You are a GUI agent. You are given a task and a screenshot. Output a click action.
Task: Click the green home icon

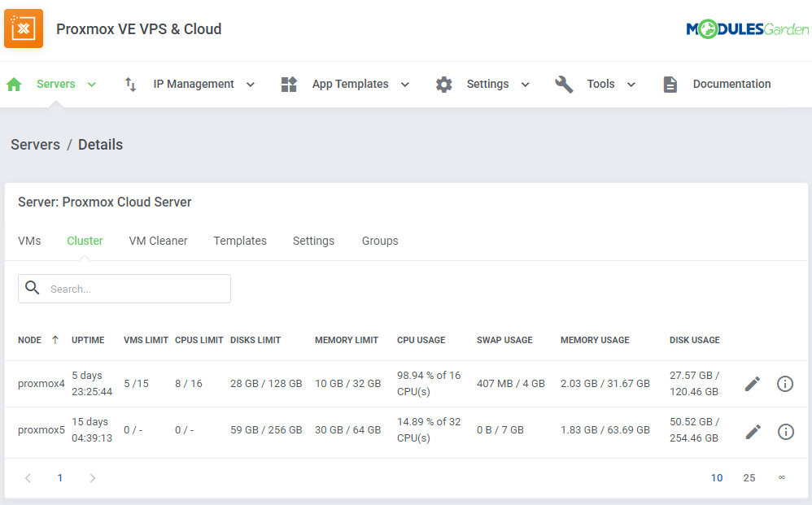tap(14, 85)
